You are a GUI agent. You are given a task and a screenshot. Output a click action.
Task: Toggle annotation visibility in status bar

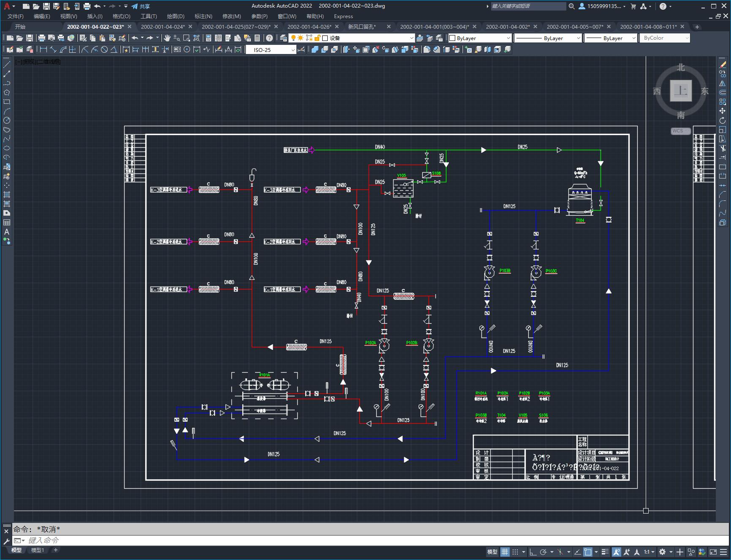tap(616, 552)
